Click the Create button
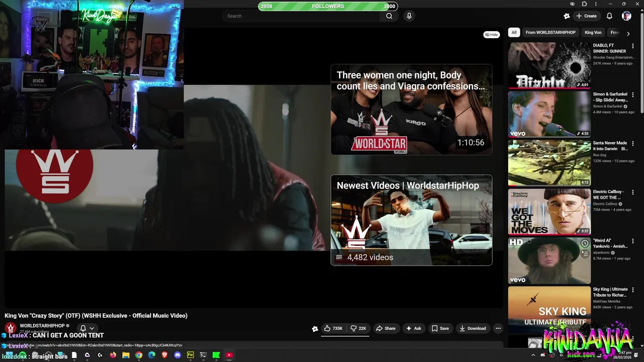 (587, 16)
